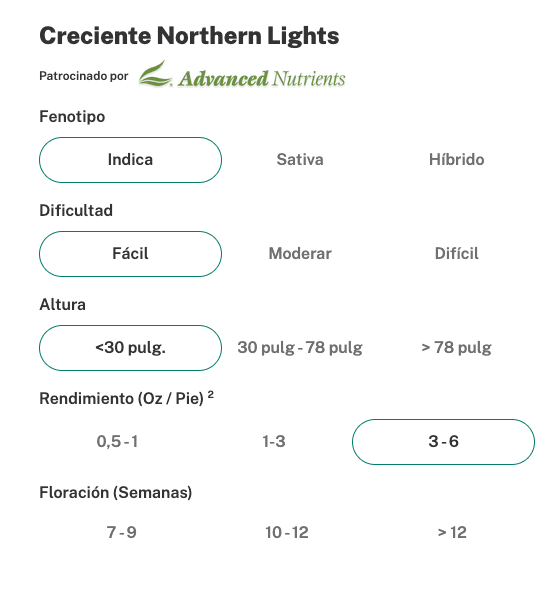Pick Híbrido under Fenotipo
This screenshot has width=554, height=614.
457,160
